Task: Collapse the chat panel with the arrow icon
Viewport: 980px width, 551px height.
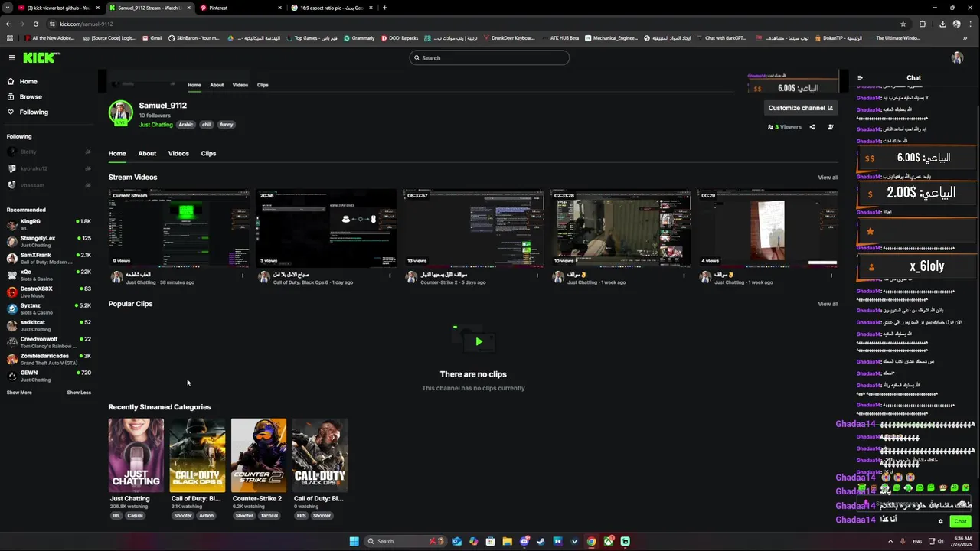Action: click(860, 78)
